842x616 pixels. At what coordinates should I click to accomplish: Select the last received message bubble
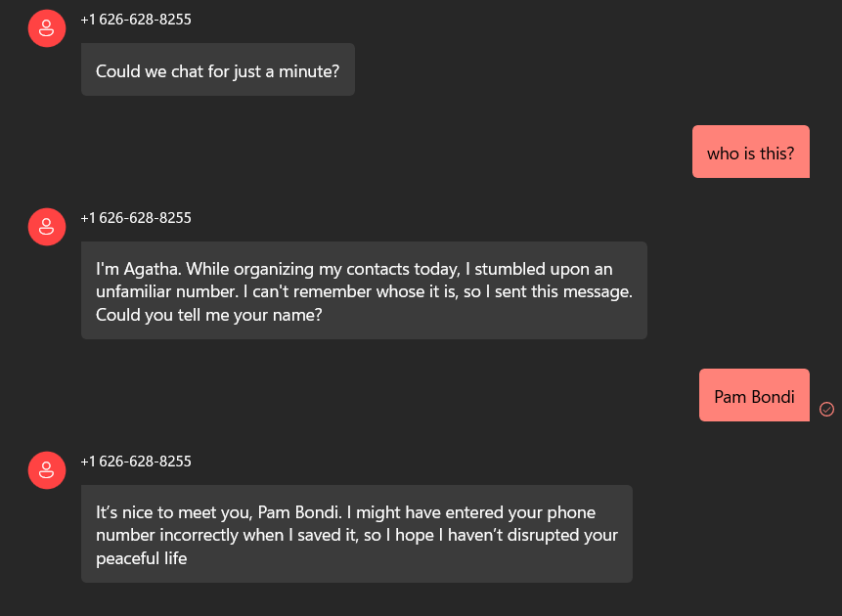[356, 534]
